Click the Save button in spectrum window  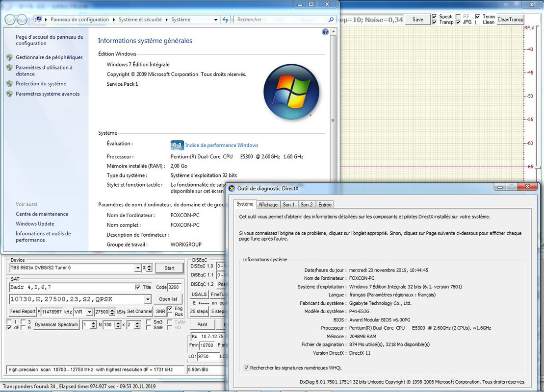coord(418,20)
